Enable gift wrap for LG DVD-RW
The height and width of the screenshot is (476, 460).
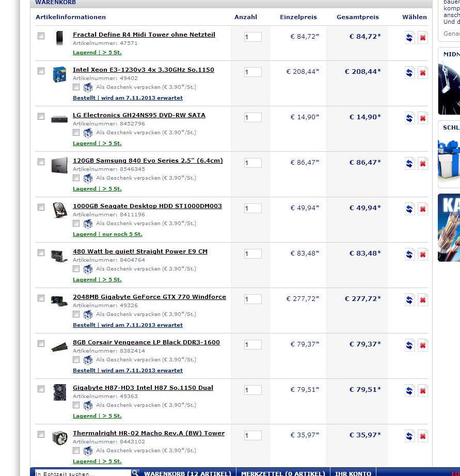click(x=76, y=132)
